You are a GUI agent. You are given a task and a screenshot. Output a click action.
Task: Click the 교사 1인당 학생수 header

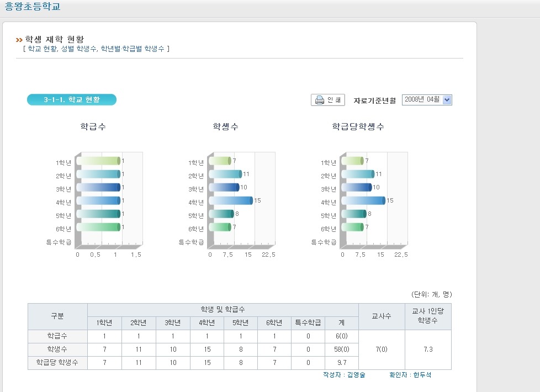pyautogui.click(x=428, y=316)
